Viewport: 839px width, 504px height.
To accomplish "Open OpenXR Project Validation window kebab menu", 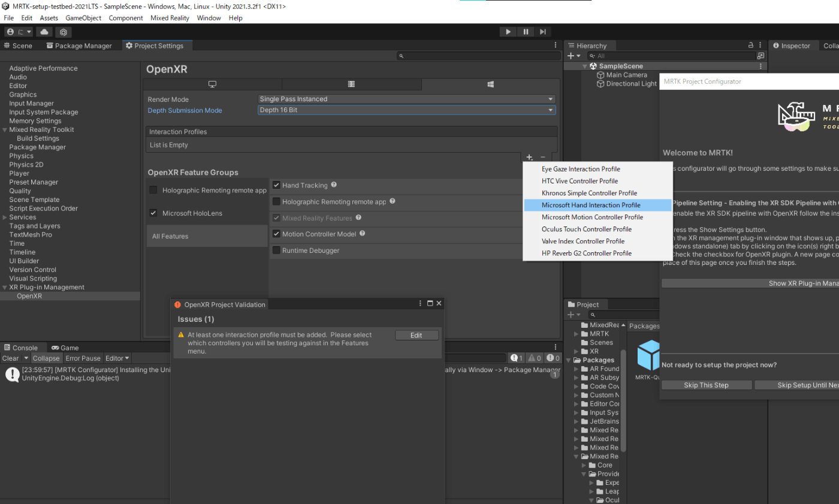I will point(421,304).
